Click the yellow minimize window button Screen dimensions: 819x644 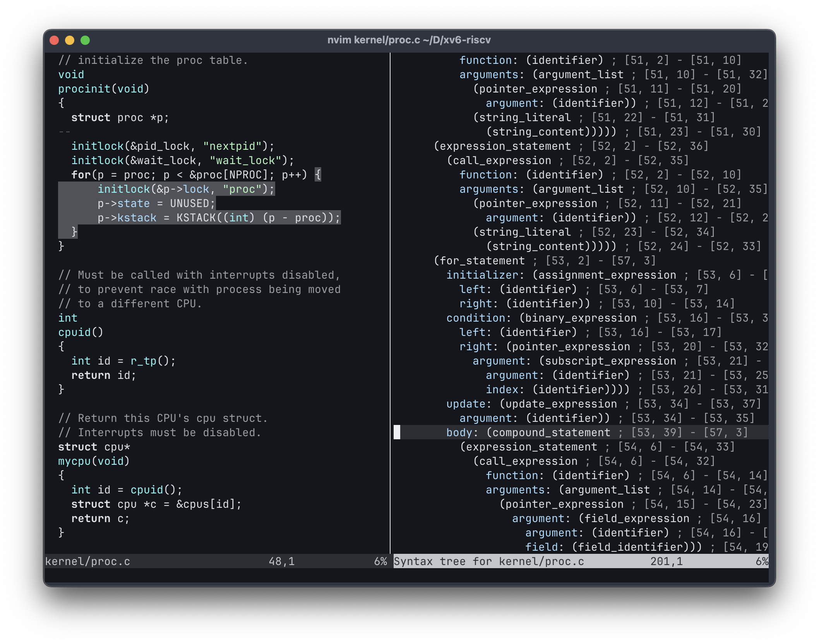[70, 39]
